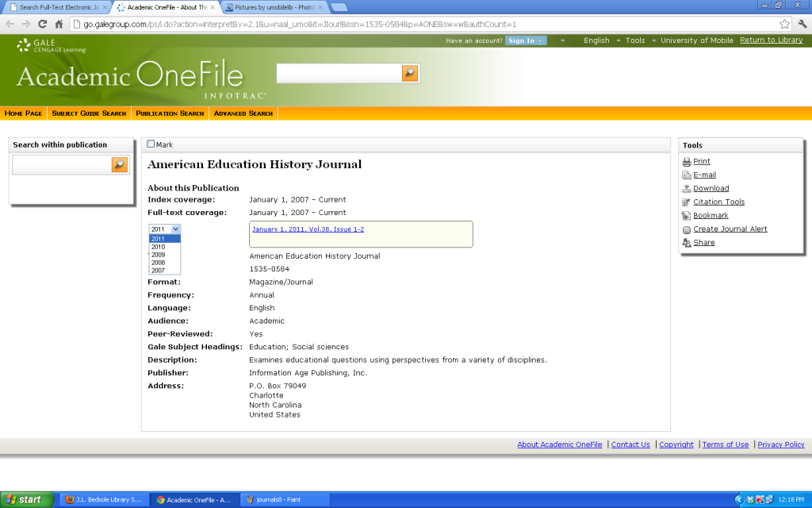Open the January 1, 2011 issue link
Viewport: 812px width, 508px height.
tap(308, 231)
